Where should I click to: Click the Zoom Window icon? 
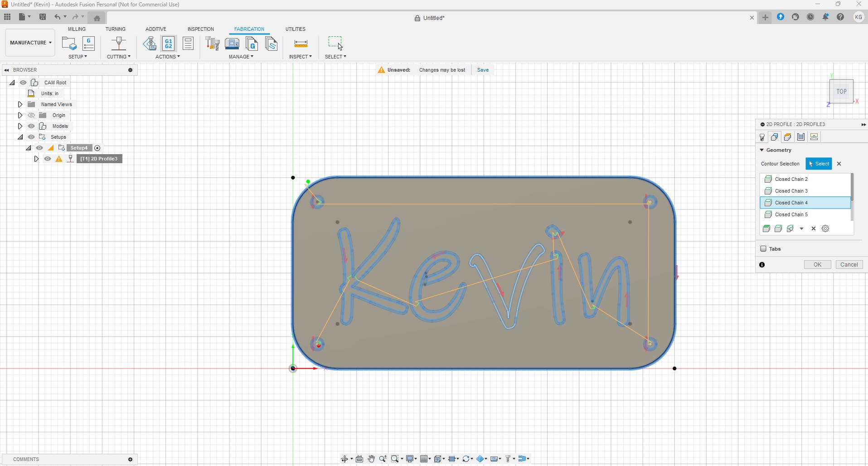[395, 459]
